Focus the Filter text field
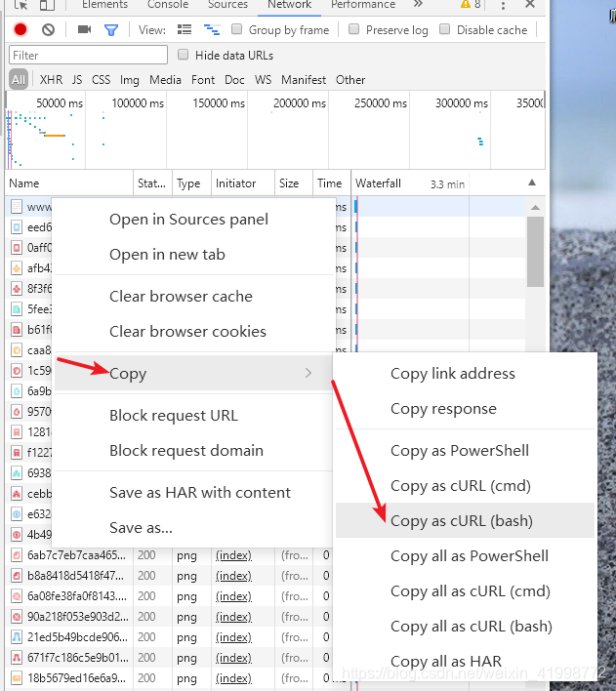The image size is (616, 691). [x=88, y=55]
